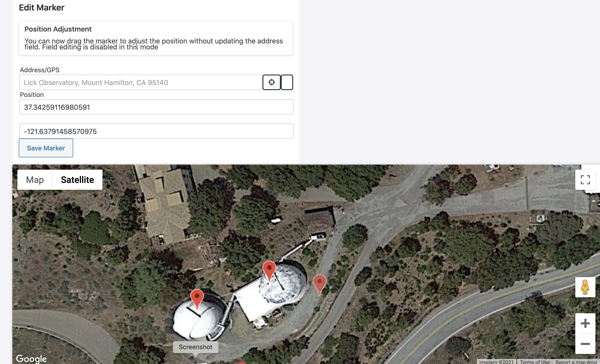Click the locate-me crosshair icon
Image resolution: width=600 pixels, height=364 pixels.
point(271,82)
